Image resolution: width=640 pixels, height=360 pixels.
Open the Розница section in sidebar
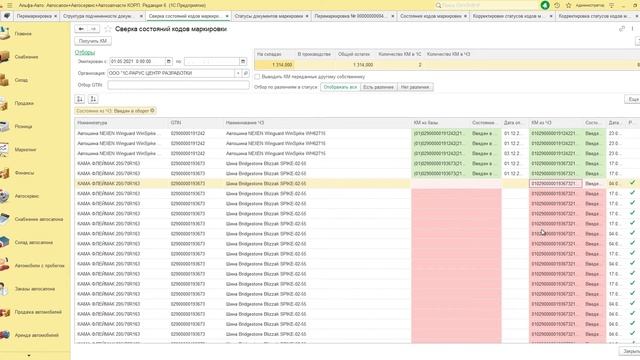tap(23, 127)
